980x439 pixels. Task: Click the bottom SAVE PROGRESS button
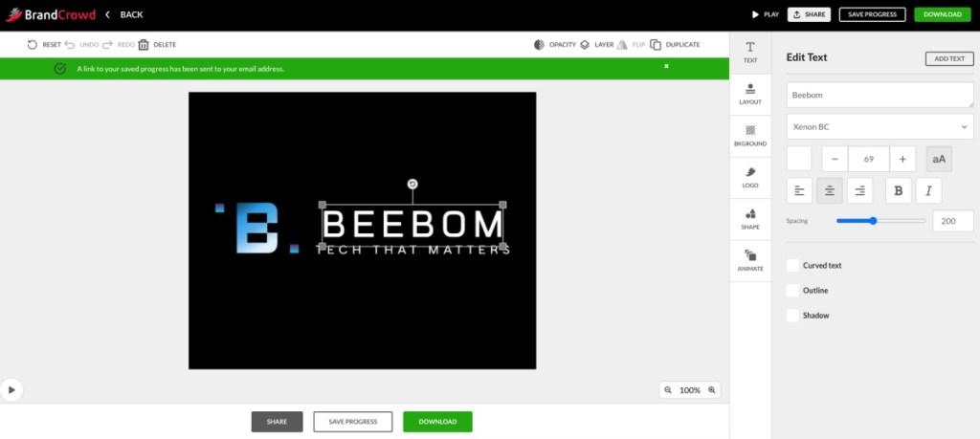353,422
